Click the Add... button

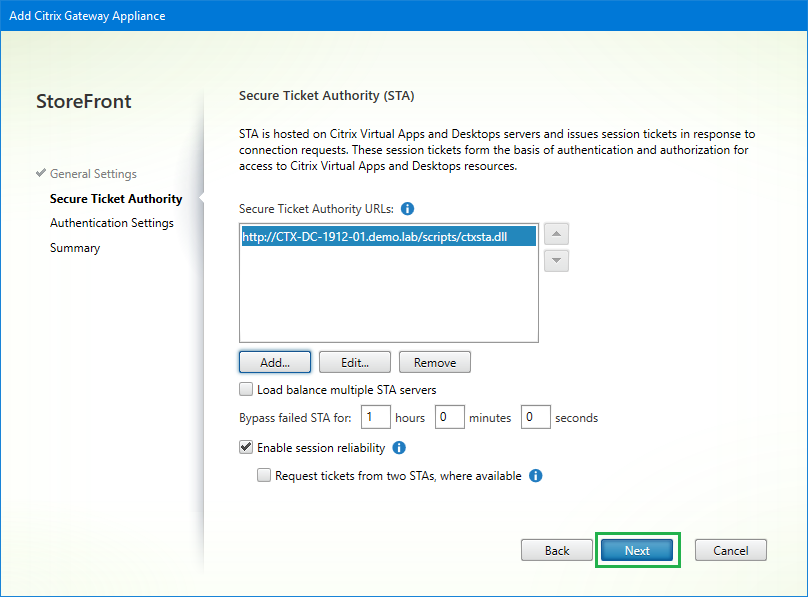[275, 363]
